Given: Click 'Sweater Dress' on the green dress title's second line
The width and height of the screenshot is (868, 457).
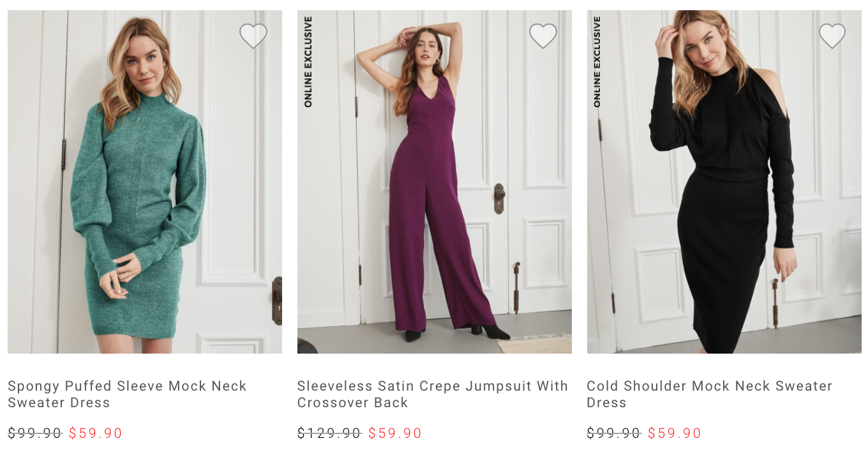Looking at the screenshot, I should tap(59, 403).
